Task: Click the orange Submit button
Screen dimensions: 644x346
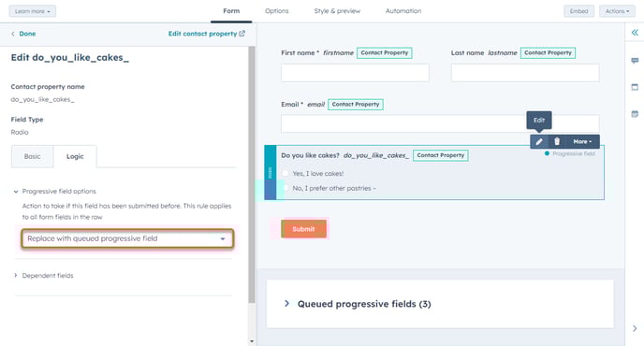Action: pos(303,229)
